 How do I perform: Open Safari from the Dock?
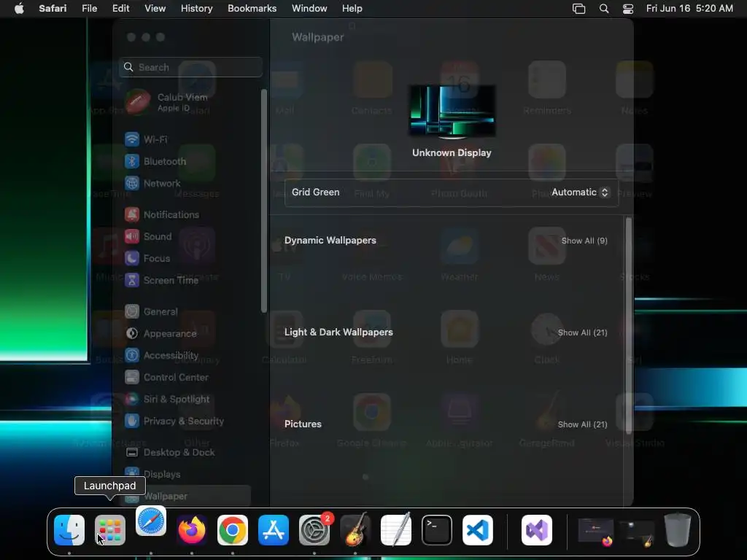coord(151,521)
